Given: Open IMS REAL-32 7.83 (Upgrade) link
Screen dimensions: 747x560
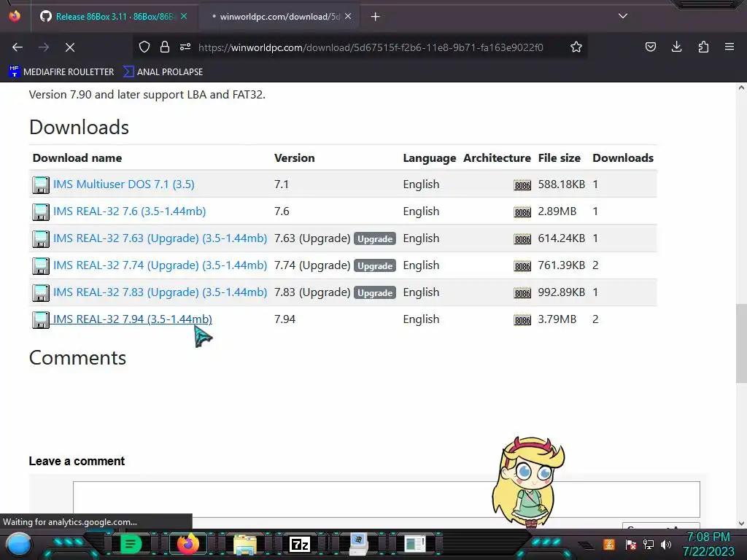Looking at the screenshot, I should point(160,292).
